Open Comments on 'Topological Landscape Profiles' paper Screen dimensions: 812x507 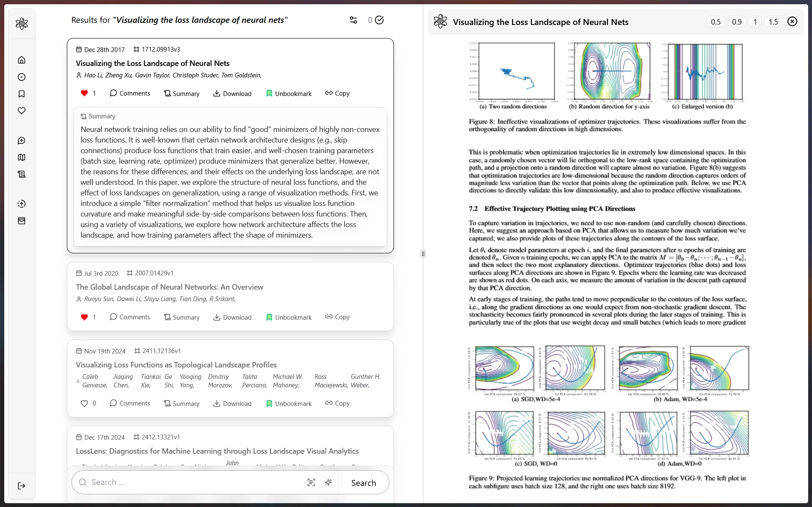tap(129, 403)
